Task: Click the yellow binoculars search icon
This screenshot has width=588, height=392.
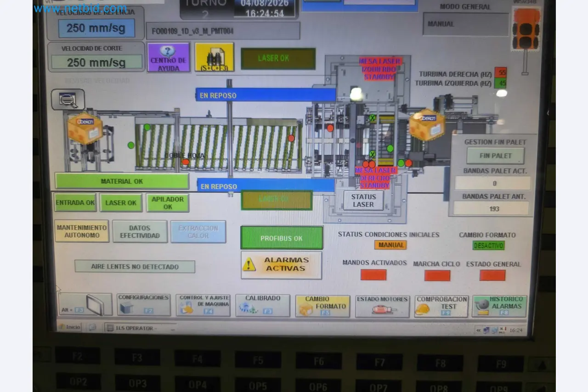Action: point(214,57)
